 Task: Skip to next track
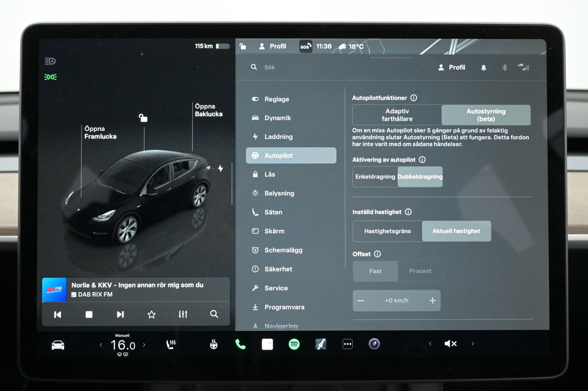pyautogui.click(x=120, y=314)
